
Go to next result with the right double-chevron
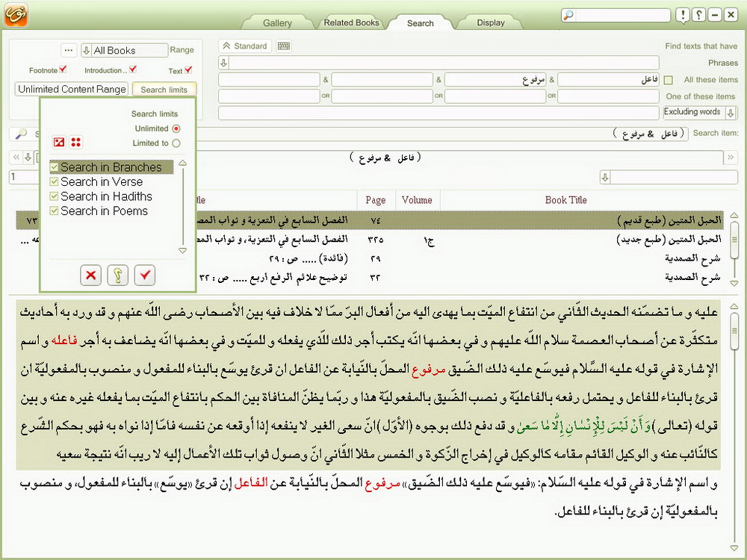click(x=731, y=157)
